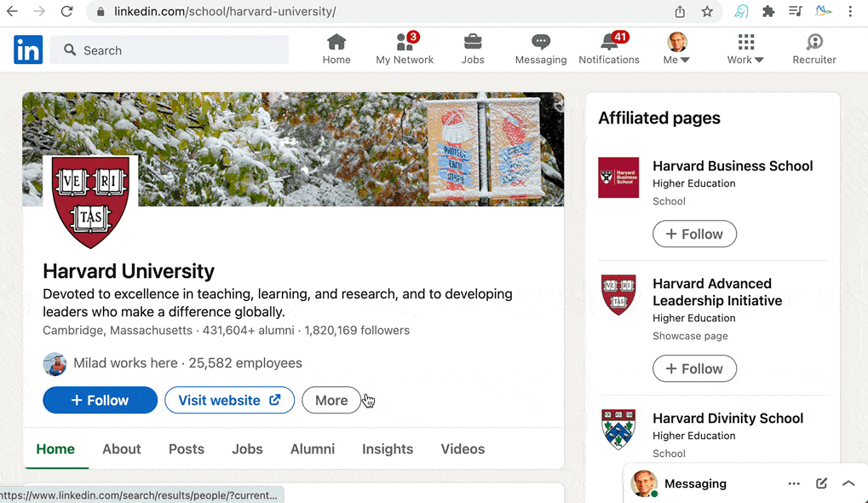Click the 431,604+ alumni link

click(x=249, y=330)
